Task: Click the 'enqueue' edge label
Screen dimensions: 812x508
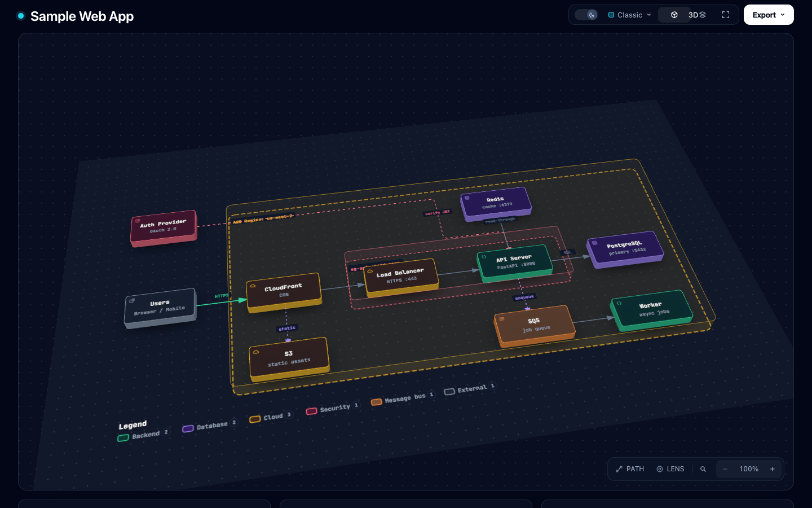Action: pos(524,297)
